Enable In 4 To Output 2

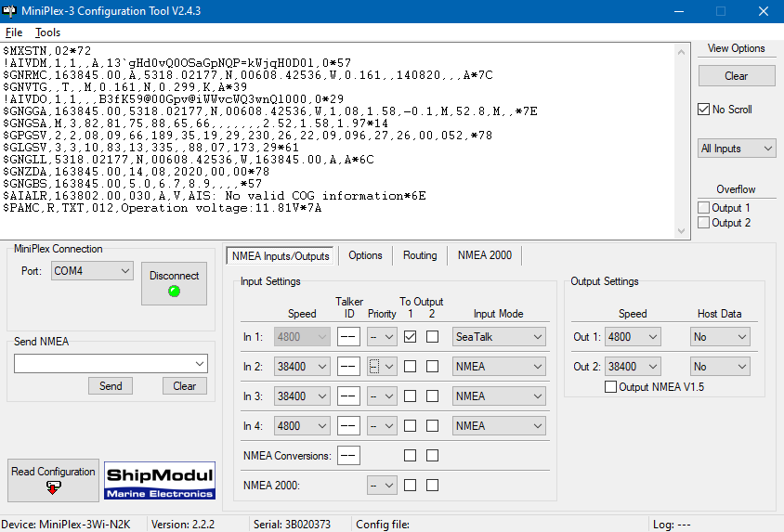[x=433, y=425]
